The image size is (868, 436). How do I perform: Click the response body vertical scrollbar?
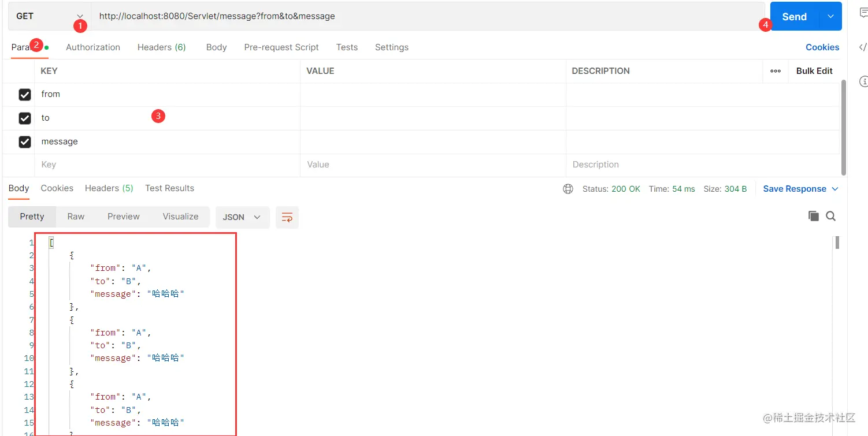click(837, 243)
